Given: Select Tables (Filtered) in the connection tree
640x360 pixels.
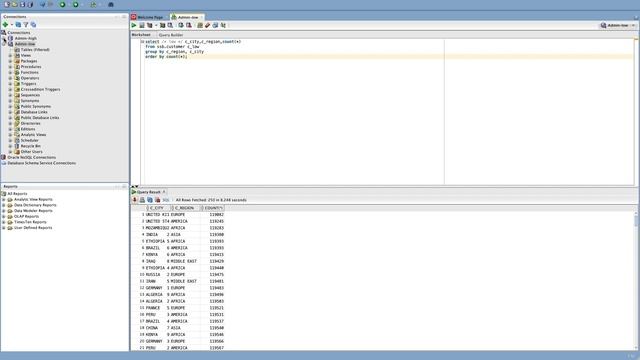Looking at the screenshot, I should pos(35,50).
